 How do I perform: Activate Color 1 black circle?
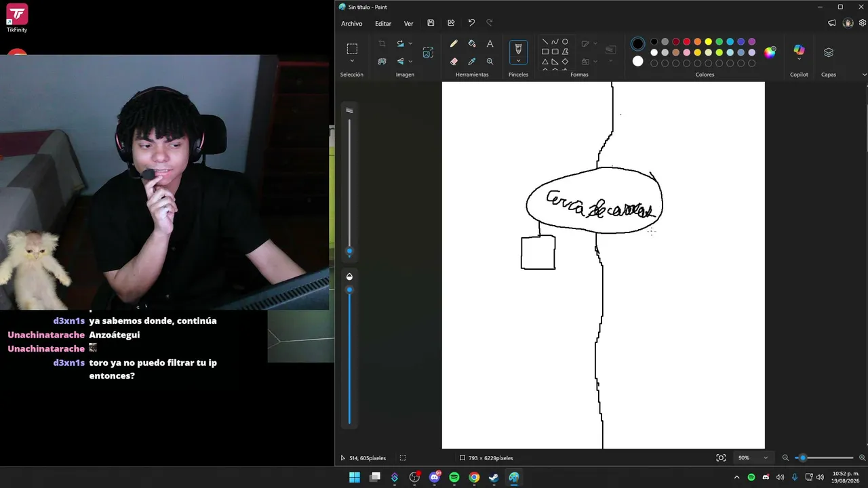[x=637, y=44]
